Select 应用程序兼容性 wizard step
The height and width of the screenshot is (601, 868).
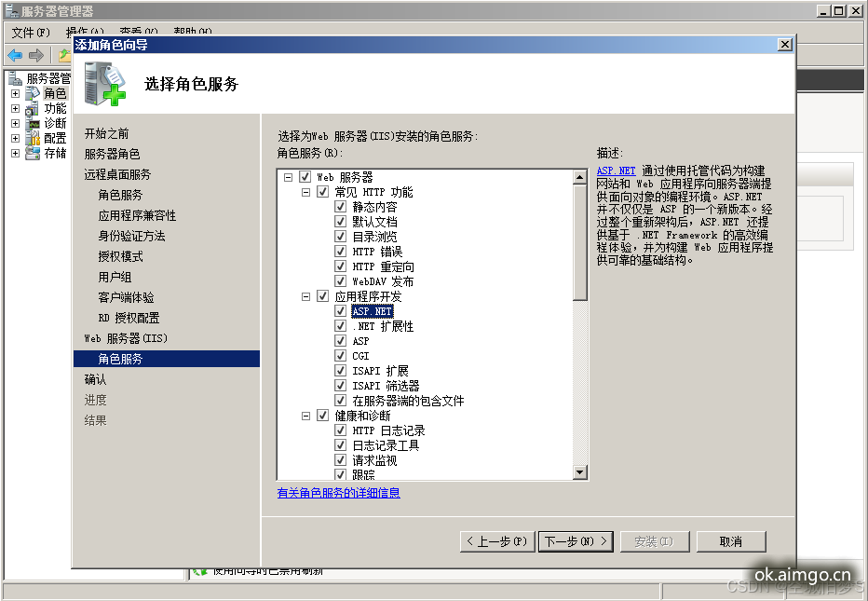point(137,215)
